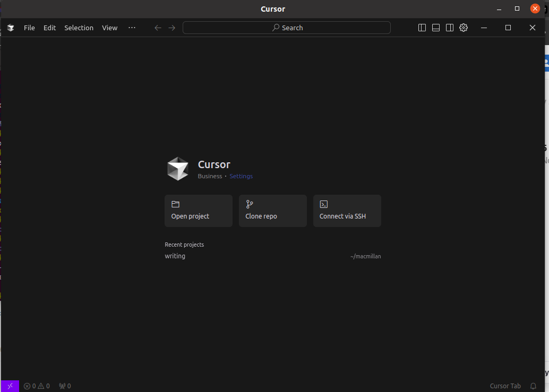Click the orange close button in title bar

tap(535, 8)
